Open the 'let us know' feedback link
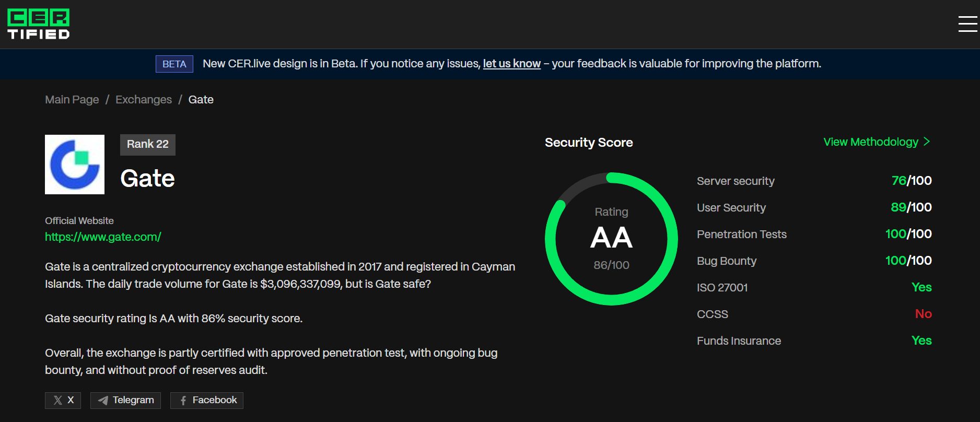This screenshot has width=980, height=422. (511, 64)
